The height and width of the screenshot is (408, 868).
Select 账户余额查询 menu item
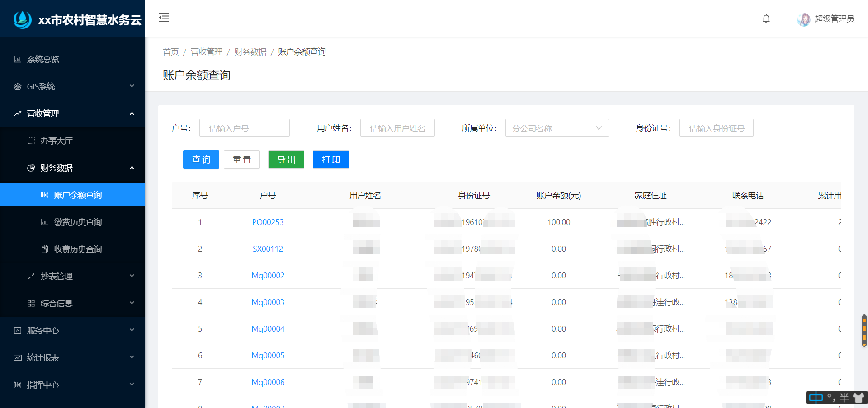[72, 195]
